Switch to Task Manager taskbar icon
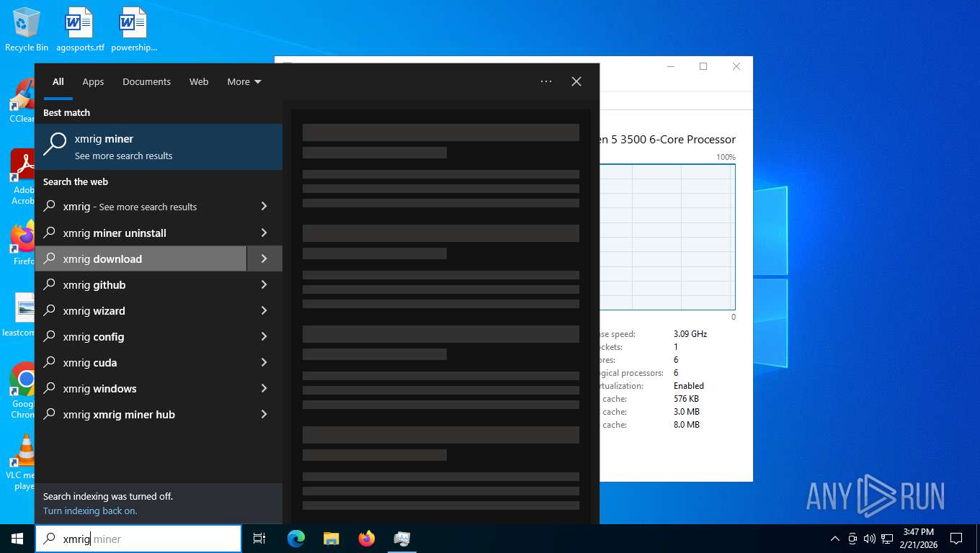The width and height of the screenshot is (980, 553). point(401,539)
